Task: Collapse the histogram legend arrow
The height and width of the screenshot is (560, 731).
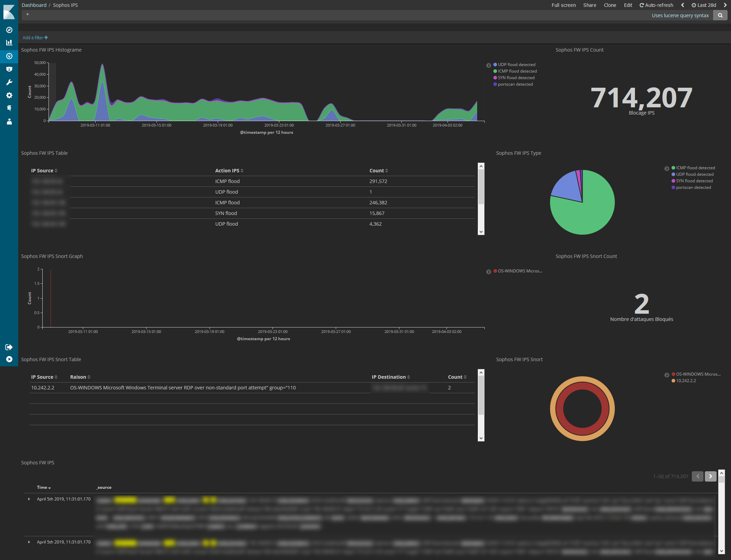Action: [x=488, y=65]
